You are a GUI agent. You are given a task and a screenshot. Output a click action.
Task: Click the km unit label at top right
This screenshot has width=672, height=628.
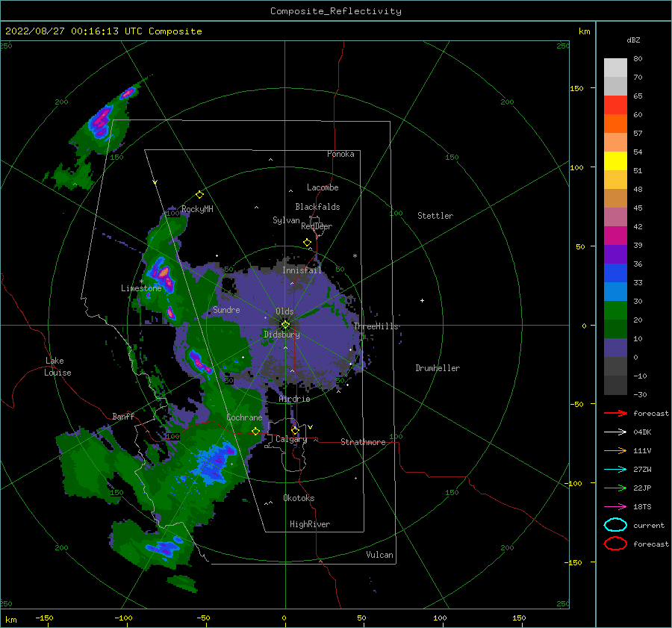point(584,31)
